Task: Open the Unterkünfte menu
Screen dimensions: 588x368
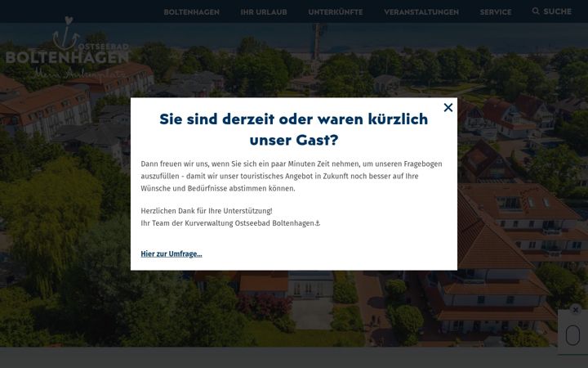Action: [336, 12]
